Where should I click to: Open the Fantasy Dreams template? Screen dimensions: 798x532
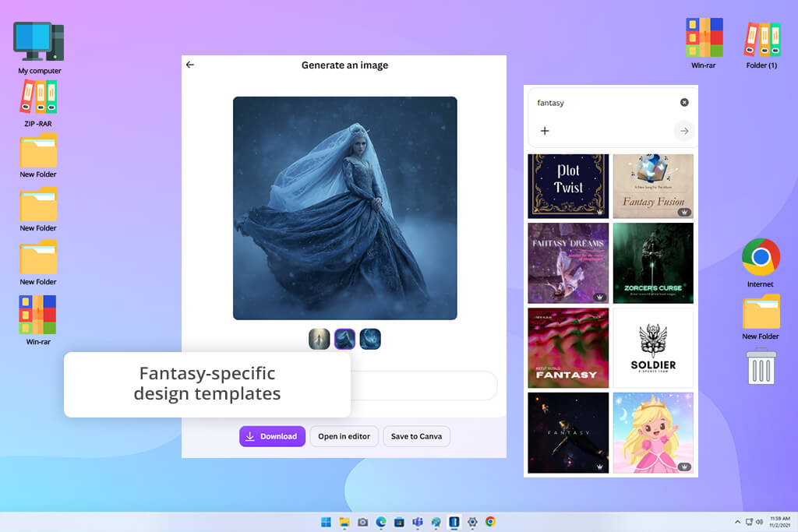point(568,263)
